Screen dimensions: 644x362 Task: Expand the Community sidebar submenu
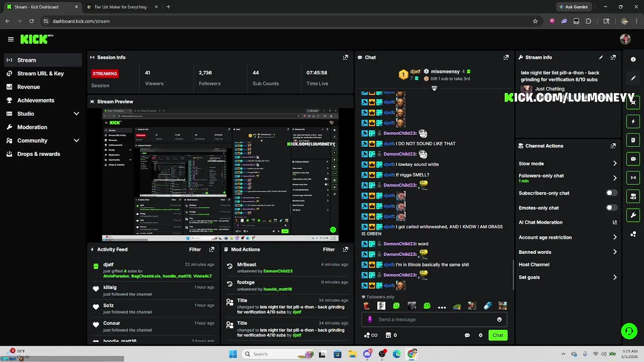(x=76, y=141)
